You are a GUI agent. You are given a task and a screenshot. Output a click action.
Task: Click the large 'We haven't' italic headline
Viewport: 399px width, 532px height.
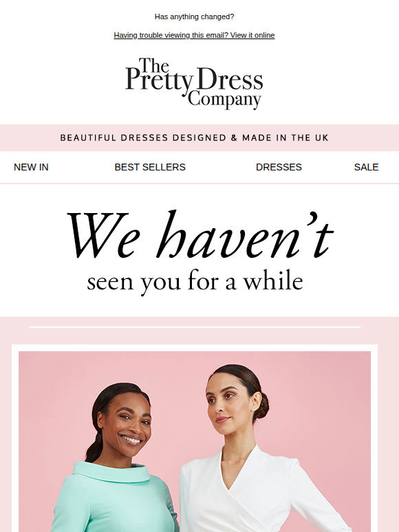tap(200, 235)
